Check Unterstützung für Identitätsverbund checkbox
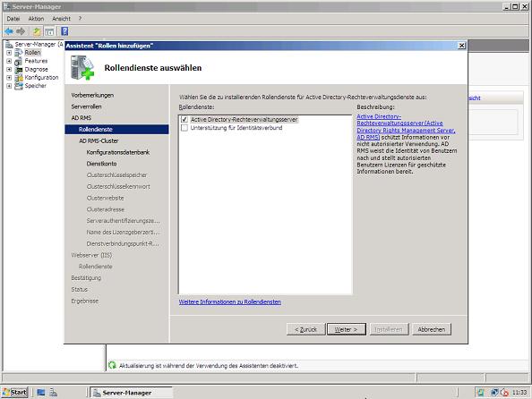The image size is (532, 399). [x=184, y=128]
